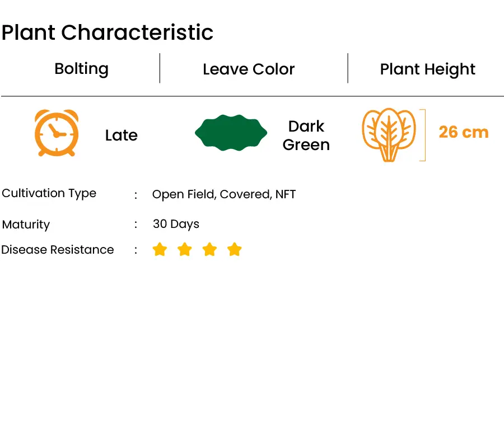
Task: Select the fourth disease resistance star
Action: point(234,250)
